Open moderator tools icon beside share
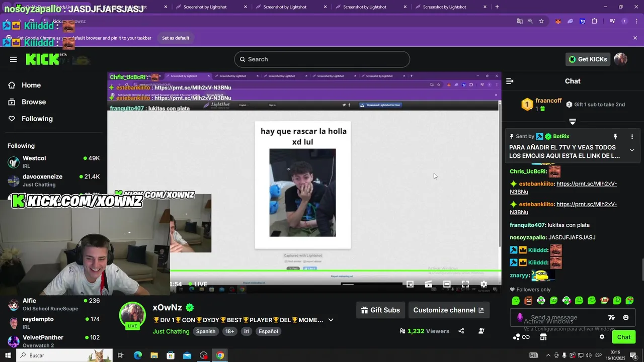Image resolution: width=644 pixels, height=362 pixels. [x=481, y=331]
